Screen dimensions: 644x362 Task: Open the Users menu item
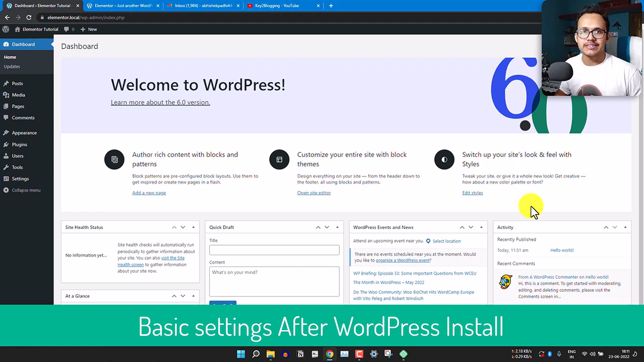coord(17,156)
